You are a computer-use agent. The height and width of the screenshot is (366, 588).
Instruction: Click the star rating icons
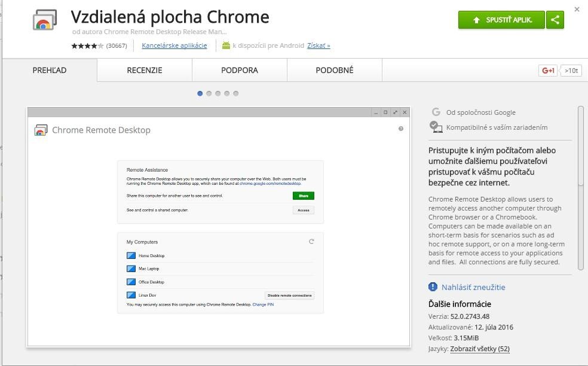click(87, 46)
